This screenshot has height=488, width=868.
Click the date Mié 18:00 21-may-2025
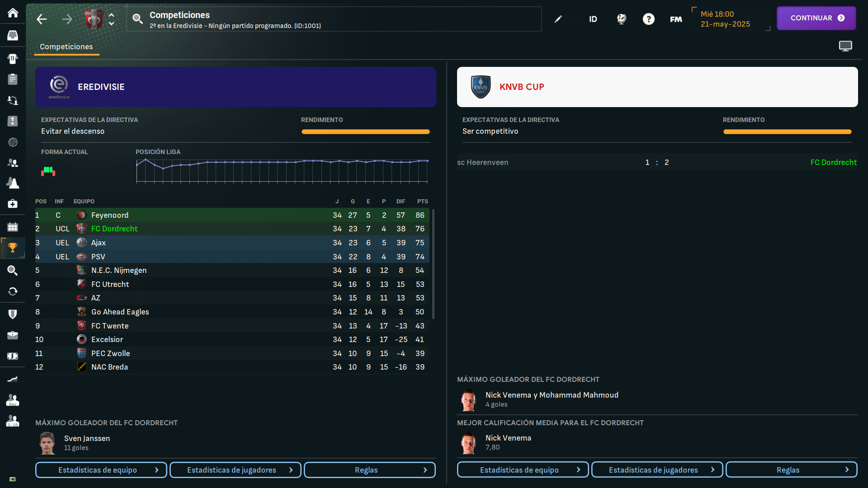pos(725,19)
